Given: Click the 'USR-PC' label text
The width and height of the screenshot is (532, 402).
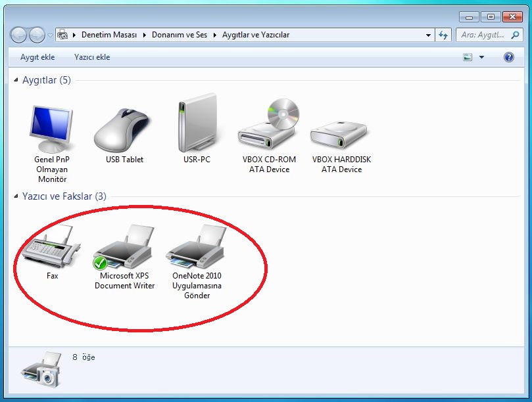Looking at the screenshot, I should (x=197, y=160).
